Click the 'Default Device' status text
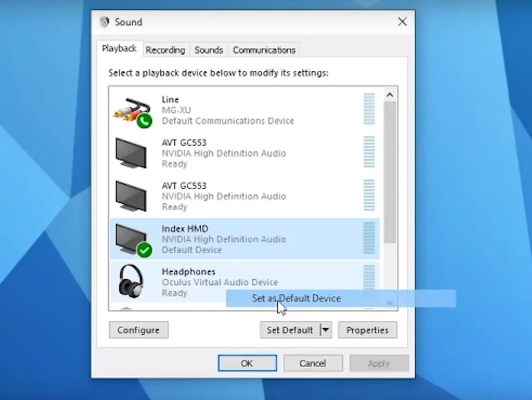The width and height of the screenshot is (532, 400). (x=192, y=250)
